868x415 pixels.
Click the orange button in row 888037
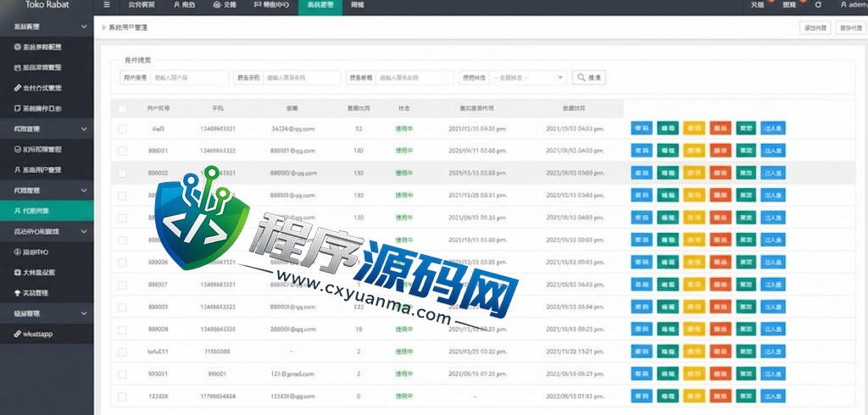(721, 285)
